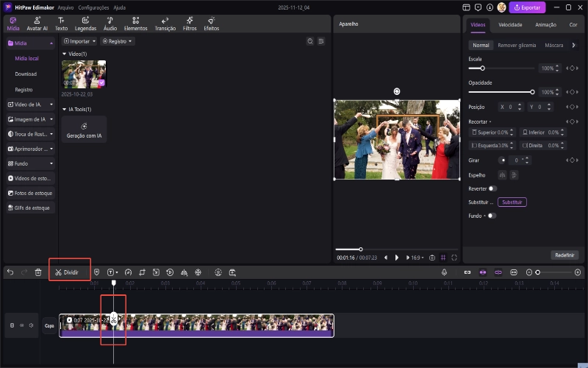This screenshot has width=588, height=368.
Task: Open the Importar dropdown
Action: 79,41
